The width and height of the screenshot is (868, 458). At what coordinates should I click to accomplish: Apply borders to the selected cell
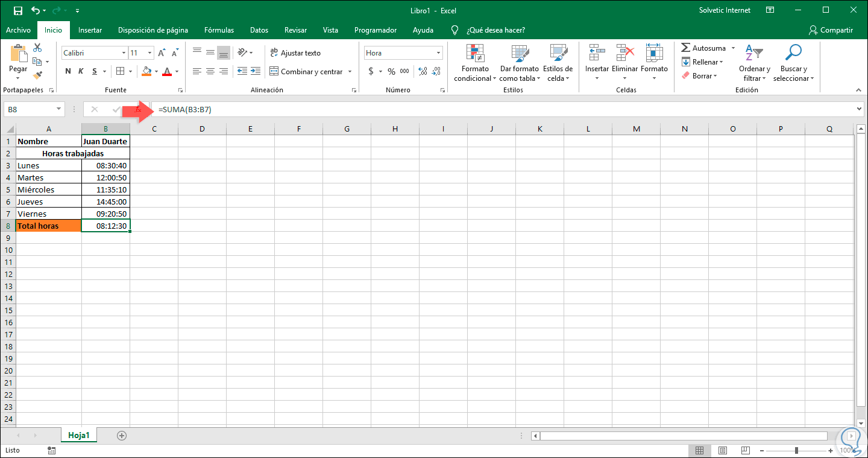(x=120, y=71)
